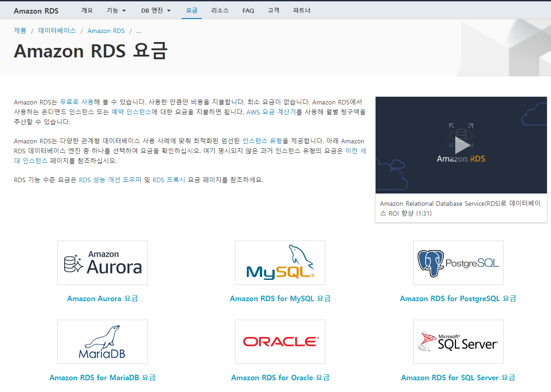Expand the 기능 dropdown menu
Screen dimensions: 551x392
point(116,10)
